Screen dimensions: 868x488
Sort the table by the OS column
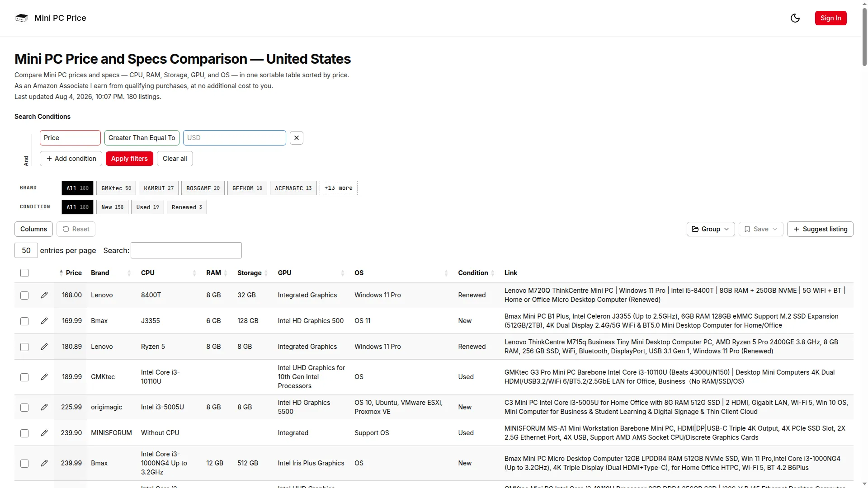(401, 273)
